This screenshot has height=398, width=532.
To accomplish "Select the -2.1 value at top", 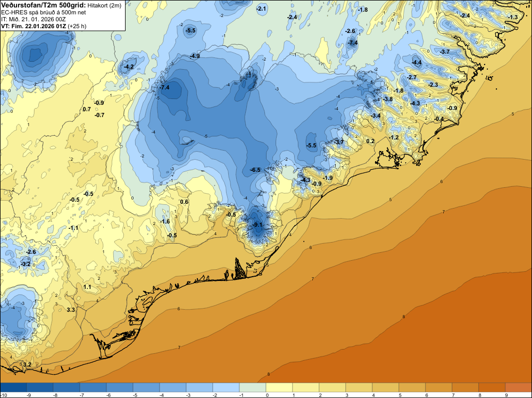I will [261, 9].
